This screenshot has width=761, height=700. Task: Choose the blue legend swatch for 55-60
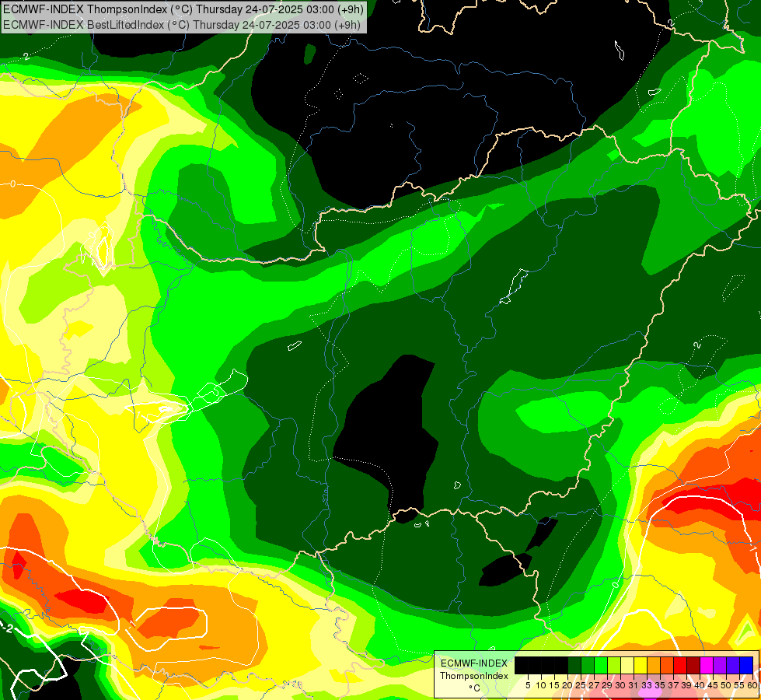click(x=746, y=666)
